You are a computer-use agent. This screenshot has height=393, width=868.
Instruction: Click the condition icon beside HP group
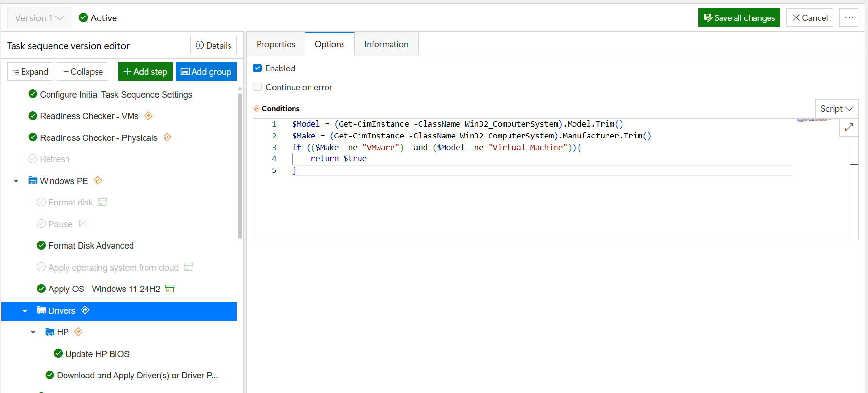coord(78,332)
